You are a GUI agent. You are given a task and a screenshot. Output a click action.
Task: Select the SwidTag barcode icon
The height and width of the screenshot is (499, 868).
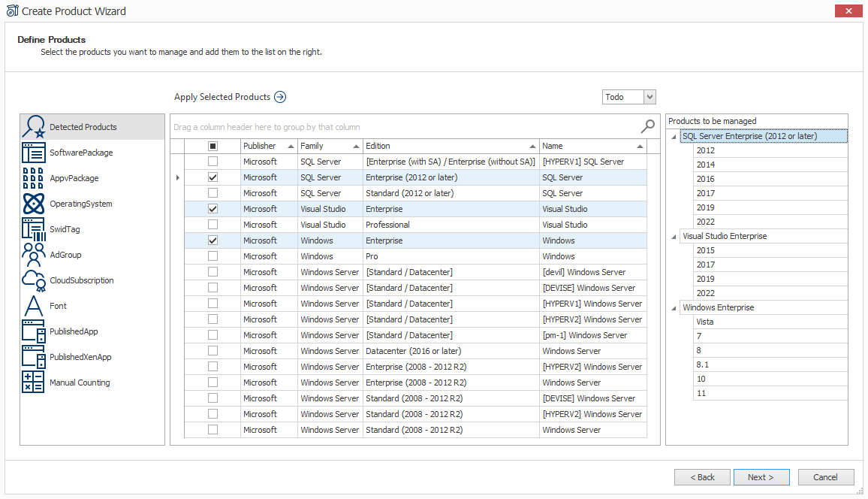(34, 228)
